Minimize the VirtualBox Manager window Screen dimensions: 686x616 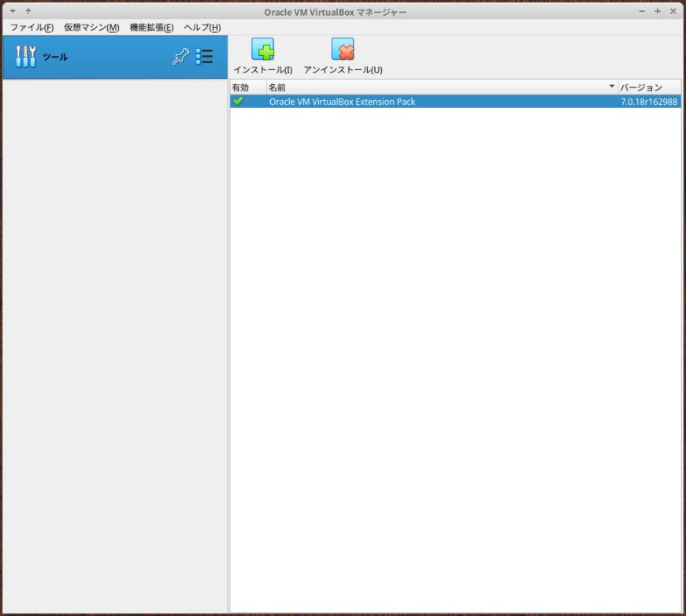pyautogui.click(x=642, y=11)
